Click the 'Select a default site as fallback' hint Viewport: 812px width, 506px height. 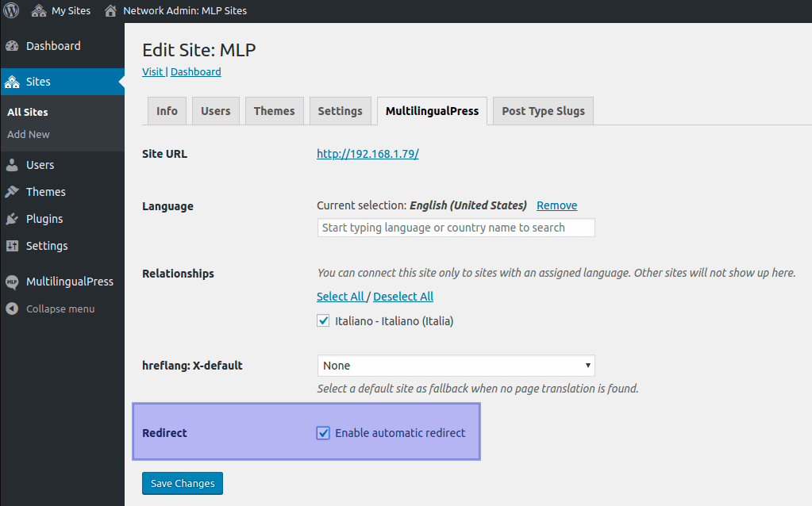478,389
